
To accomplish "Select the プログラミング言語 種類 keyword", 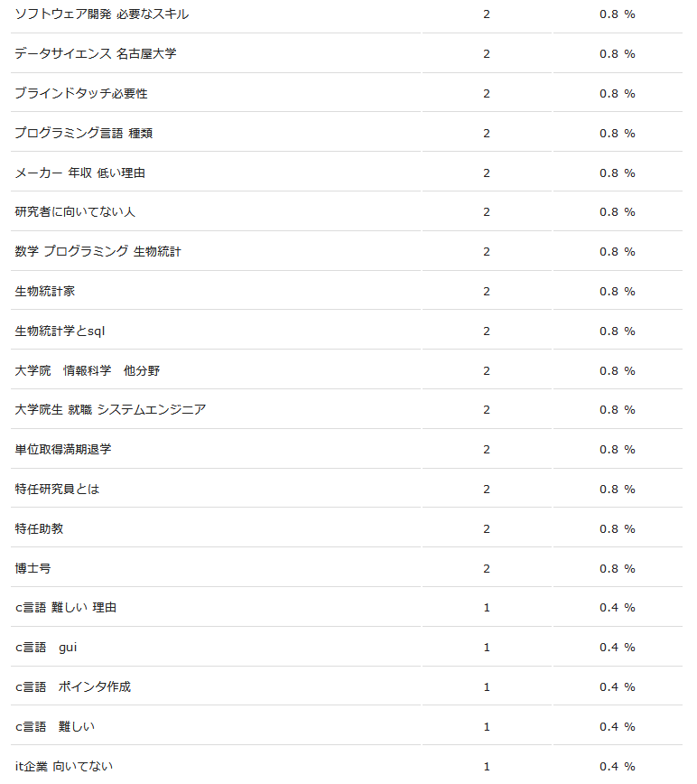I will click(x=83, y=133).
